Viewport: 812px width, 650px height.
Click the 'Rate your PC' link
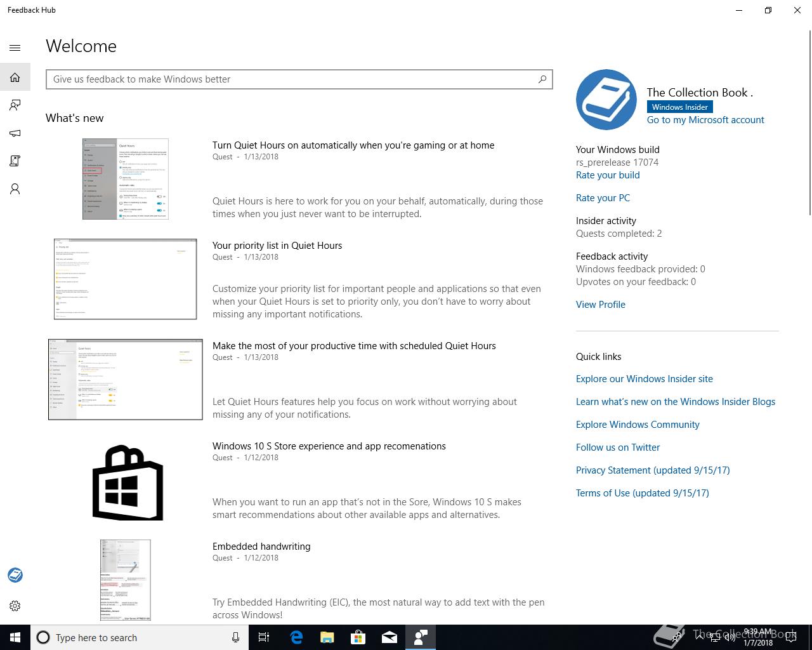pos(603,198)
